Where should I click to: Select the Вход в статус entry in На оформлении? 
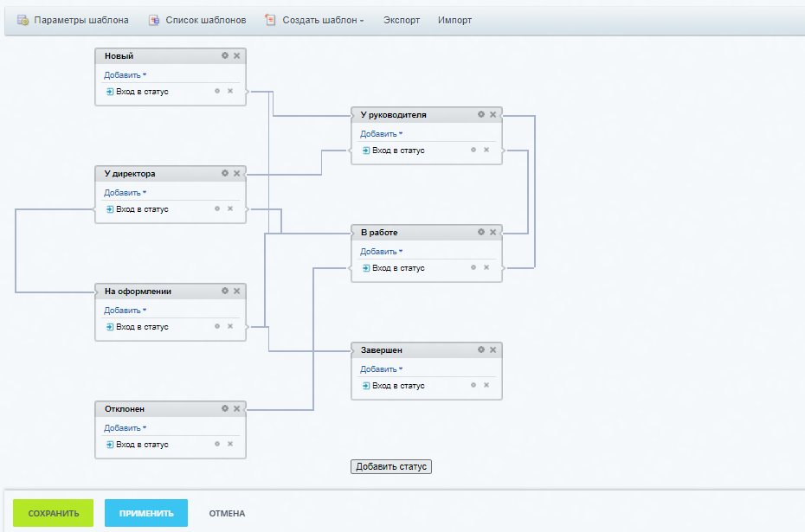(x=138, y=327)
